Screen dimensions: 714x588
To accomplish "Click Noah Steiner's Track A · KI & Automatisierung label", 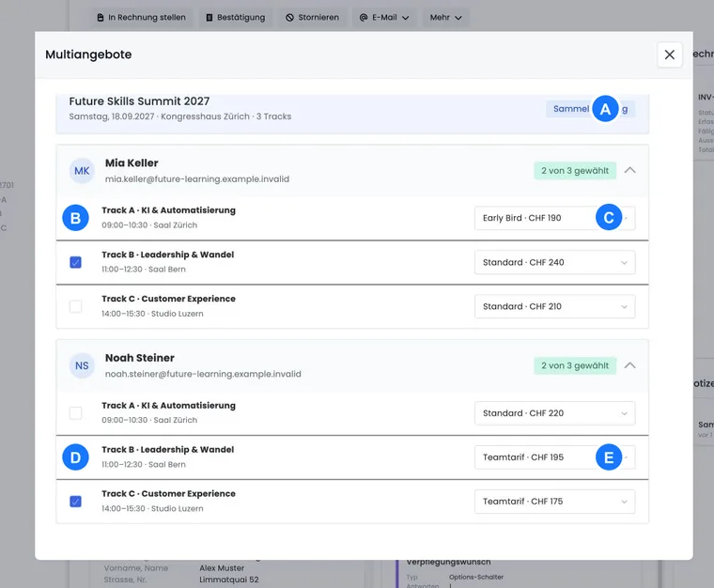I will click(168, 406).
